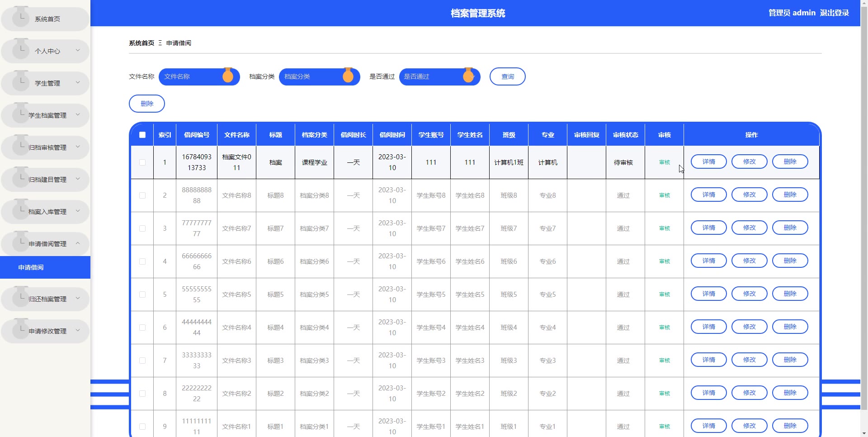This screenshot has width=868, height=437.
Task: Click the round icon next to 归档审核管理
Action: click(21, 146)
